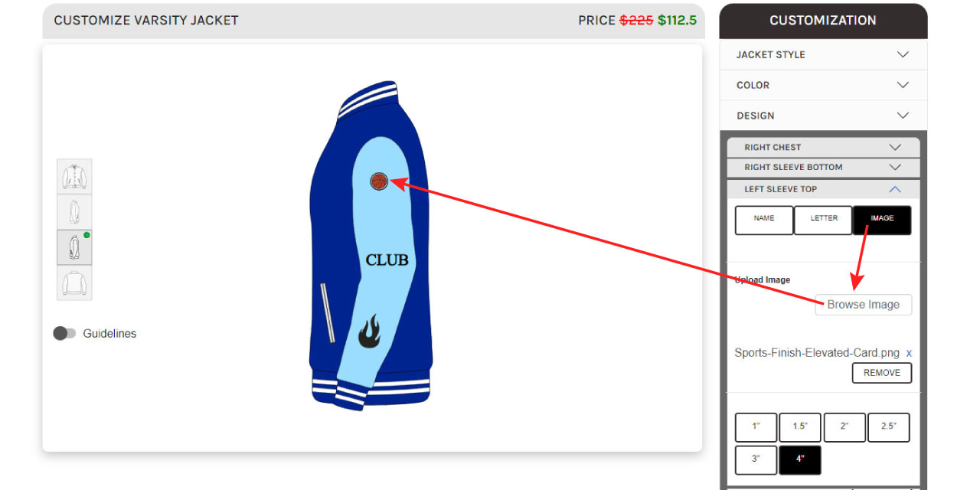Click the basketball patch on the sleeve

tap(379, 181)
